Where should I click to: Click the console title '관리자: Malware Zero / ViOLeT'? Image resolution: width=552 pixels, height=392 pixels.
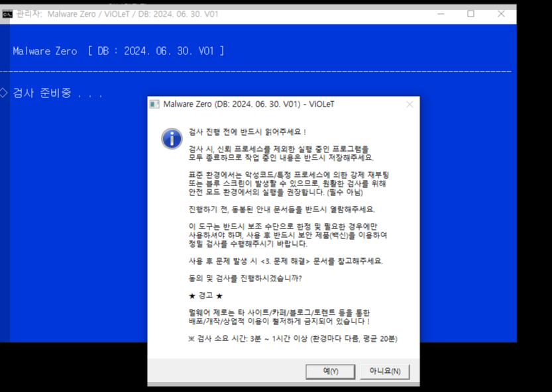[117, 14]
